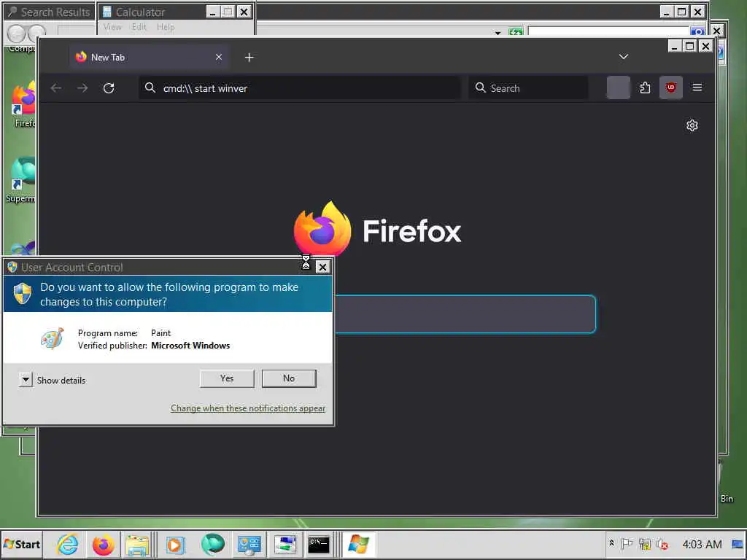Open Action Center flag tray icon

(x=627, y=544)
